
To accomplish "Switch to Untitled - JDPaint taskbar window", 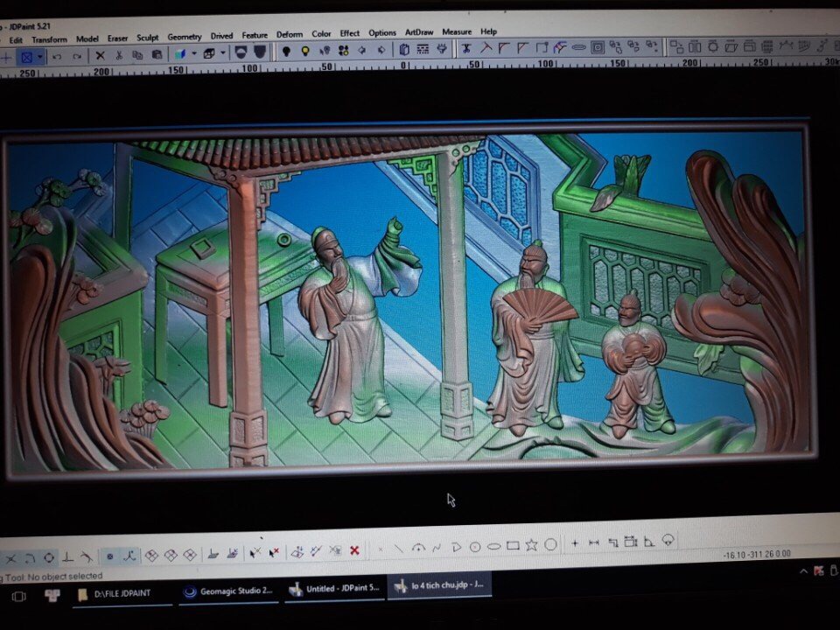I will [335, 589].
